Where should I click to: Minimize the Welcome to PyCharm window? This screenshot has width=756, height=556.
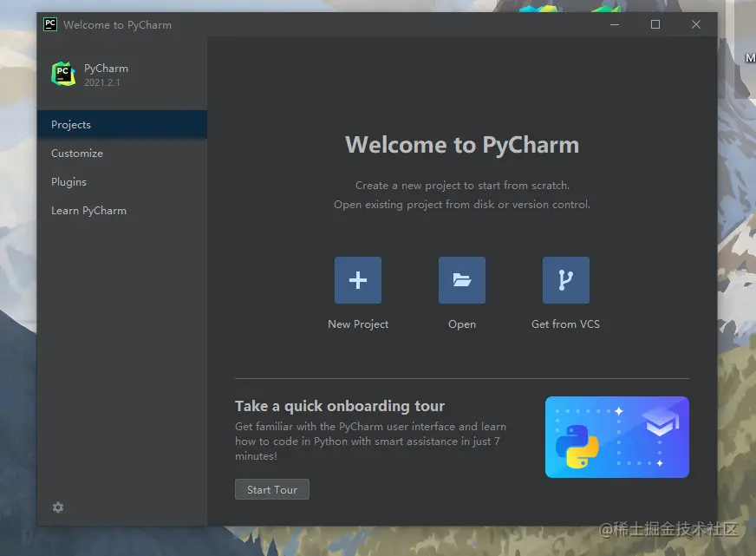pyautogui.click(x=614, y=24)
